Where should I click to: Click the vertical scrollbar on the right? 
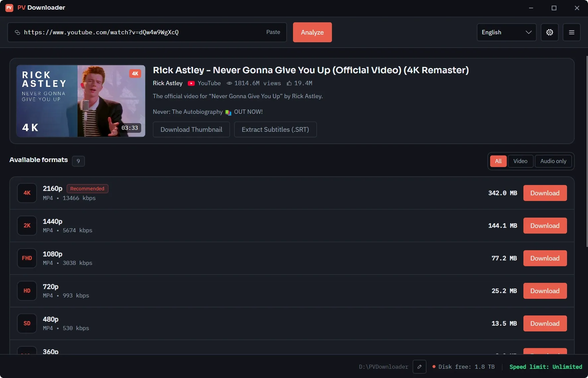[587, 151]
